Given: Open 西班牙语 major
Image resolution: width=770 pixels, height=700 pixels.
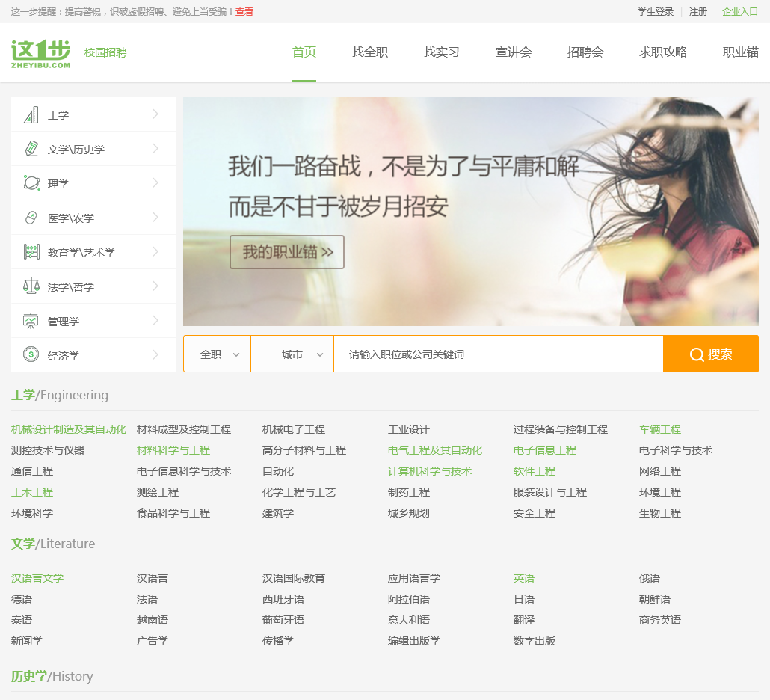Looking at the screenshot, I should pyautogui.click(x=283, y=599).
